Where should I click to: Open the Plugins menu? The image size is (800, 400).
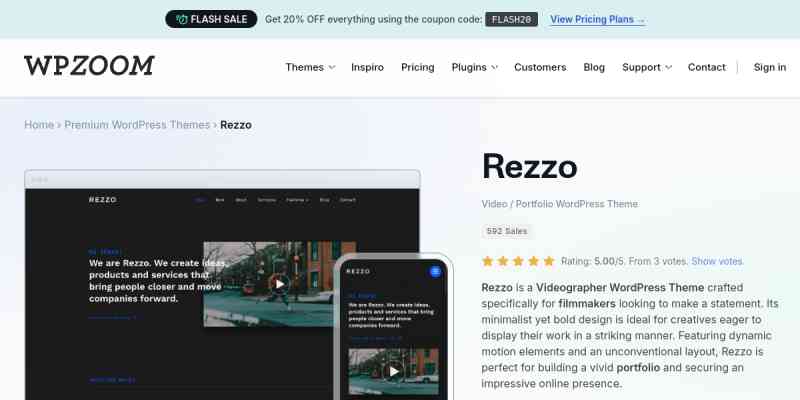click(x=469, y=67)
